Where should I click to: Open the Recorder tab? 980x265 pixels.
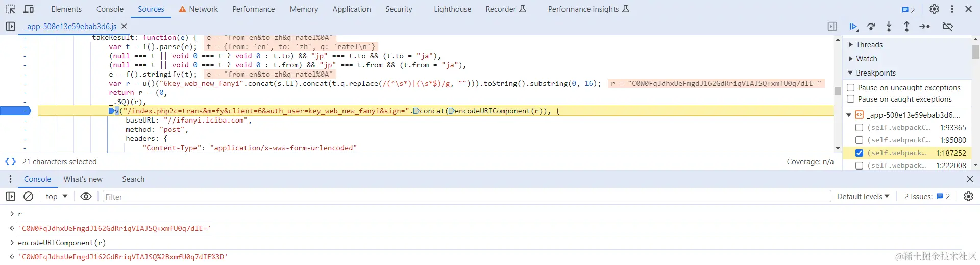(506, 9)
